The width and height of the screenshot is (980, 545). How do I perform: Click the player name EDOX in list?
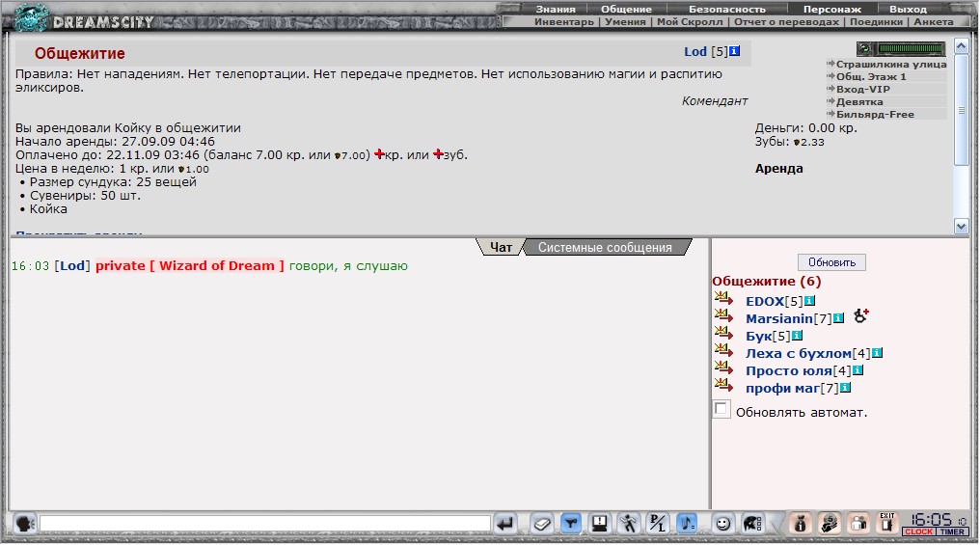[x=764, y=301]
